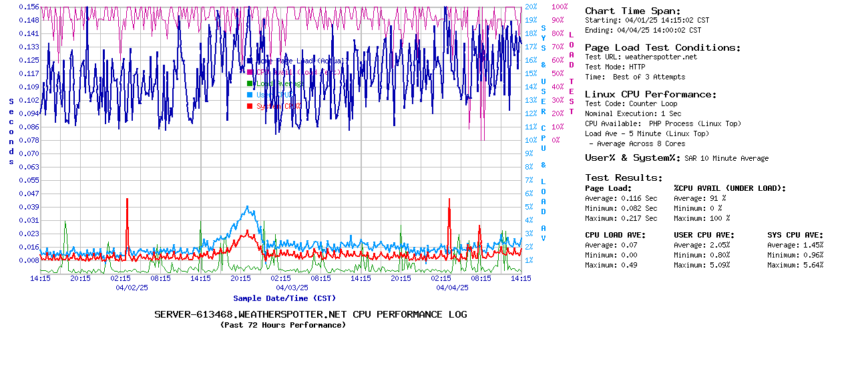Click the Test URL weatherspotter.net text
Image resolution: width=868 pixels, height=367 pixels.
[x=640, y=57]
